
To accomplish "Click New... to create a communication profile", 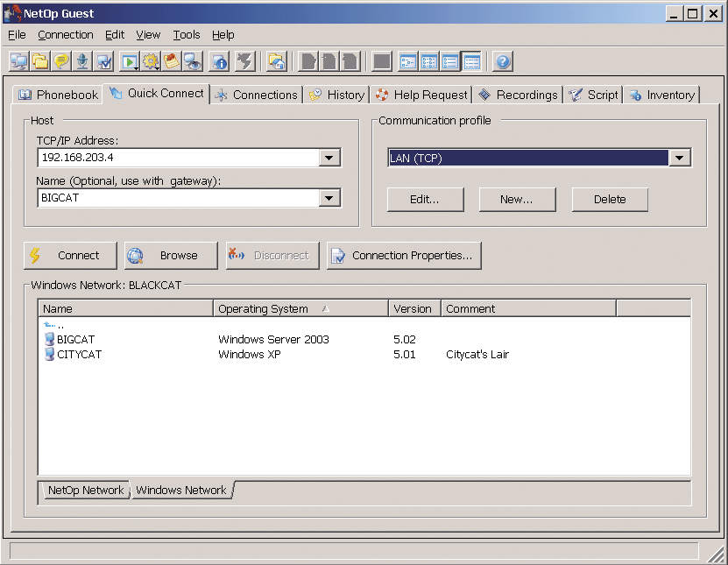I will tap(517, 200).
